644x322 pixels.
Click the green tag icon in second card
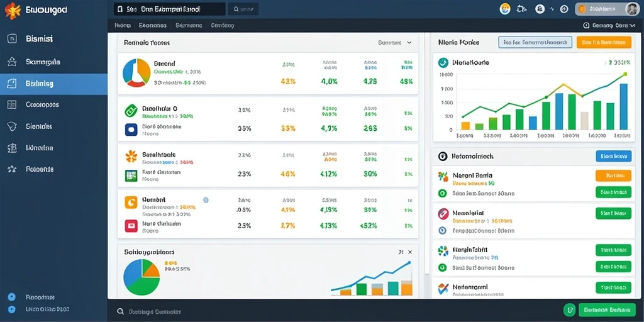(x=131, y=110)
